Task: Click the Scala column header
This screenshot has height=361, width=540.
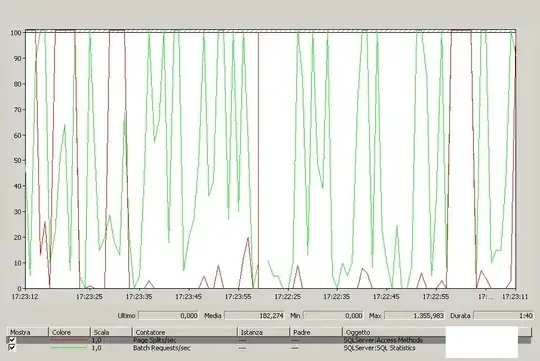Action: [111, 332]
